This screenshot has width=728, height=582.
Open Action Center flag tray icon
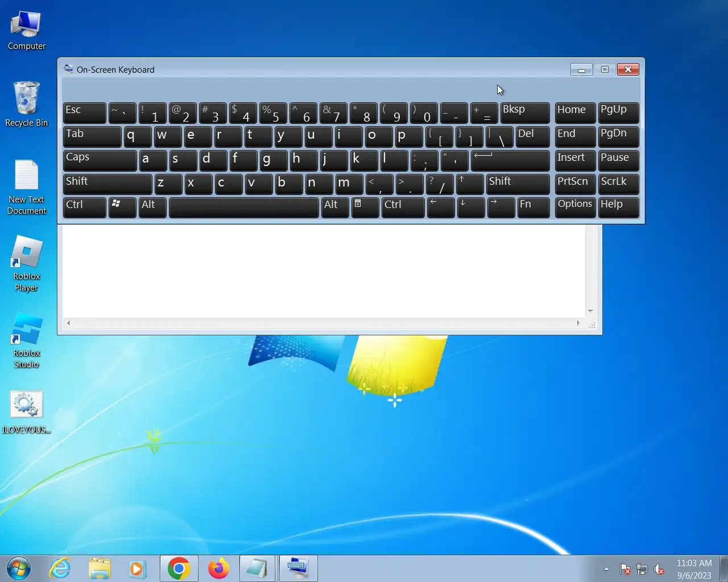click(x=625, y=569)
